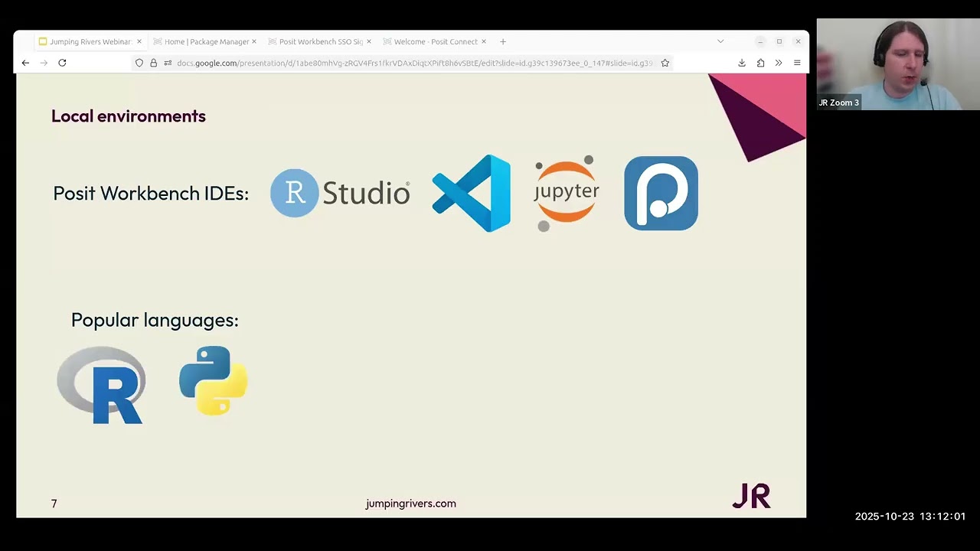Click the shield tracking protection icon
Image resolution: width=980 pixels, height=551 pixels.
pyautogui.click(x=139, y=63)
